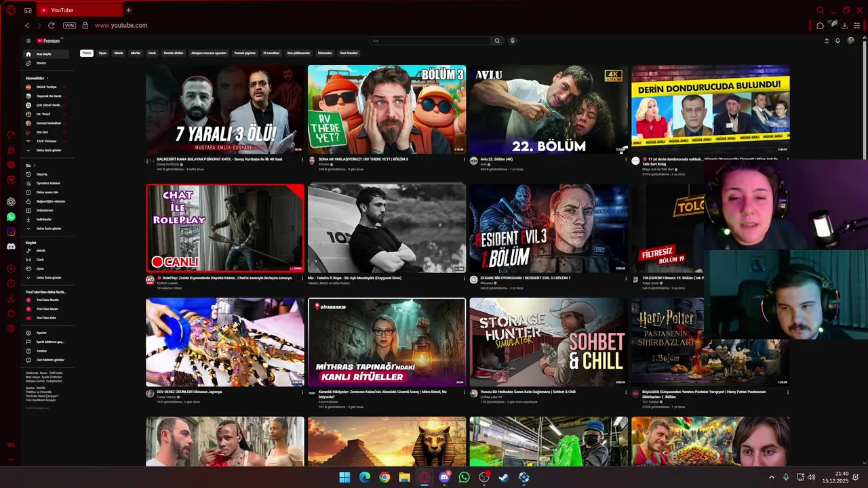Image resolution: width=868 pixels, height=488 pixels.
Task: Select the Tümü filter chip
Action: (x=86, y=53)
